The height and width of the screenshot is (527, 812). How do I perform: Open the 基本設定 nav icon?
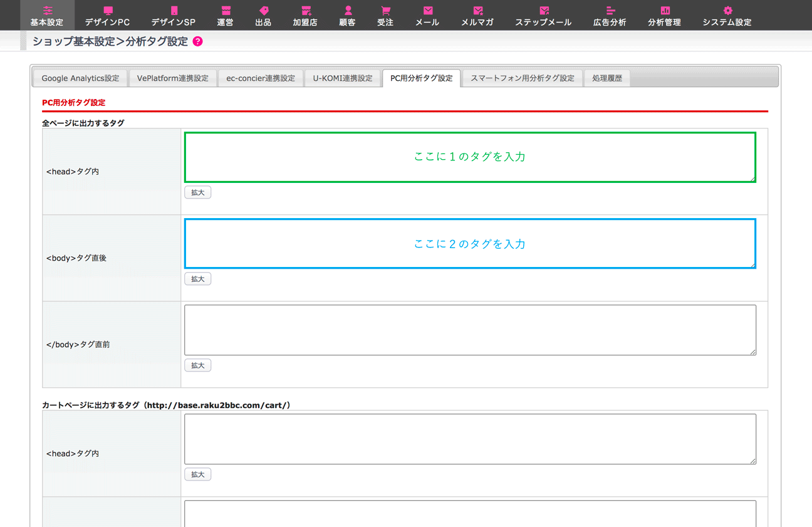(47, 11)
